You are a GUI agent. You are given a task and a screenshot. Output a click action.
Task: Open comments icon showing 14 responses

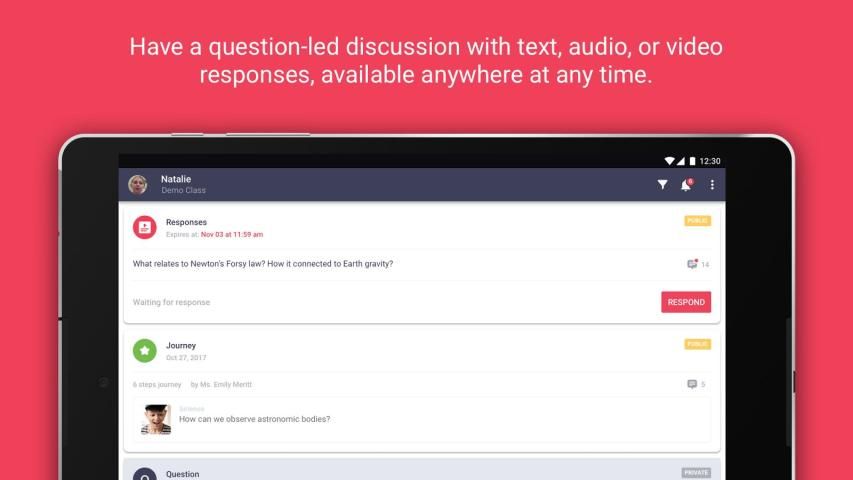click(692, 264)
